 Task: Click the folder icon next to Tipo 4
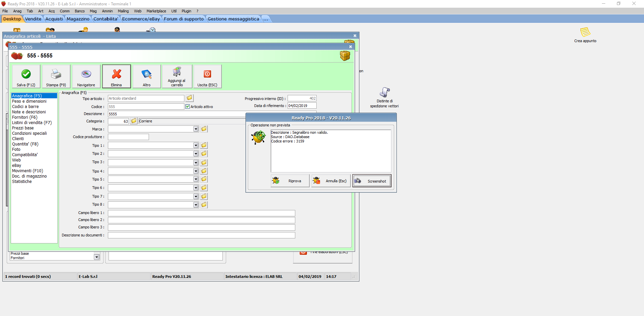coord(204,171)
